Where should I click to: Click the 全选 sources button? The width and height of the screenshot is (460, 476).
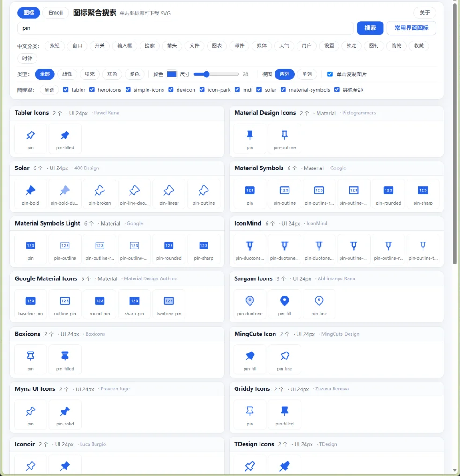point(49,90)
